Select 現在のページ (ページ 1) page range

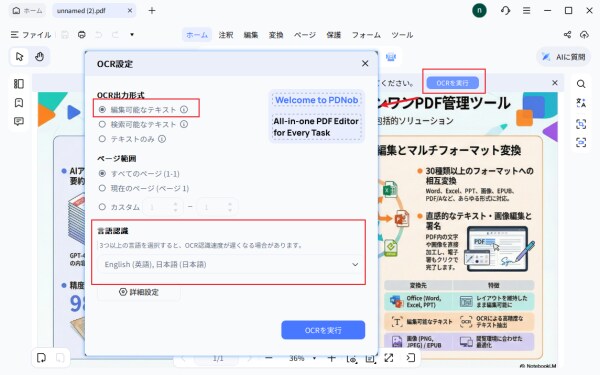(x=102, y=188)
